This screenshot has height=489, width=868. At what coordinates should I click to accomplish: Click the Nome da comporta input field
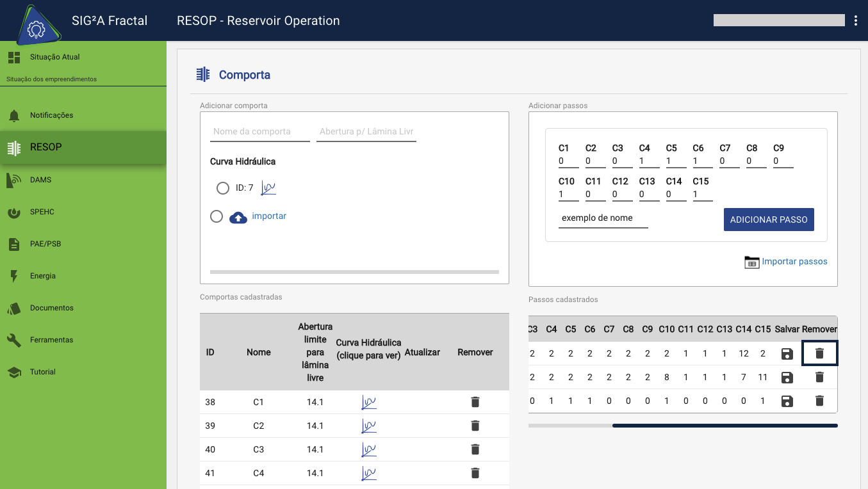[x=259, y=132]
